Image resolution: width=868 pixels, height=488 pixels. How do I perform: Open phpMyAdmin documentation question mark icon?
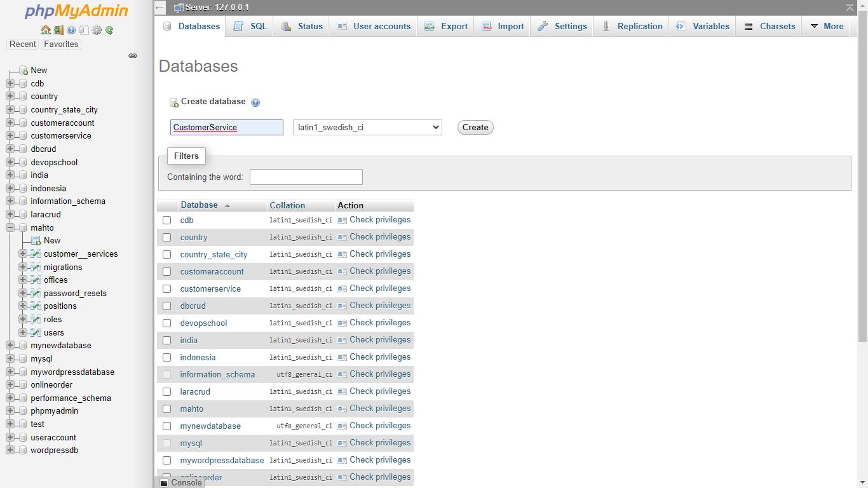point(71,30)
